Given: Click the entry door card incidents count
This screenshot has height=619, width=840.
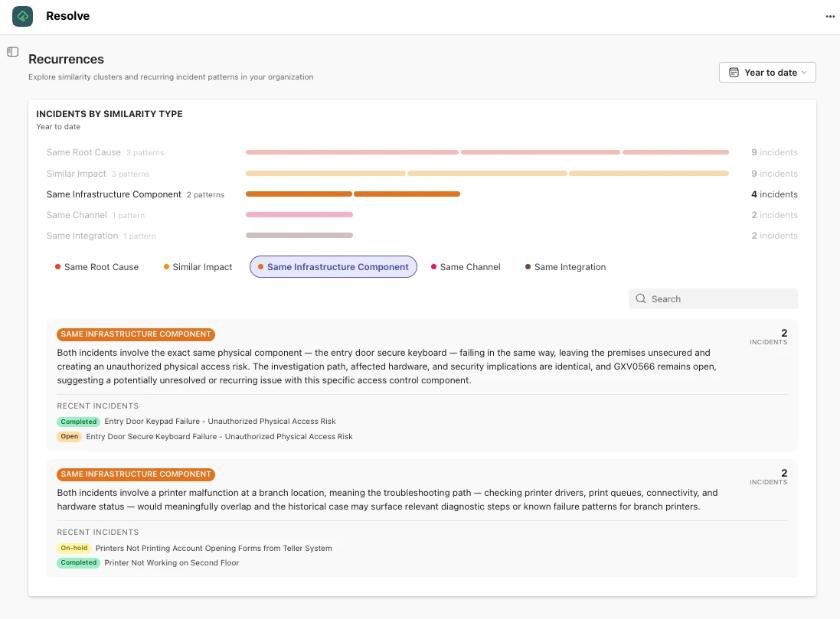Looking at the screenshot, I should coord(768,337).
